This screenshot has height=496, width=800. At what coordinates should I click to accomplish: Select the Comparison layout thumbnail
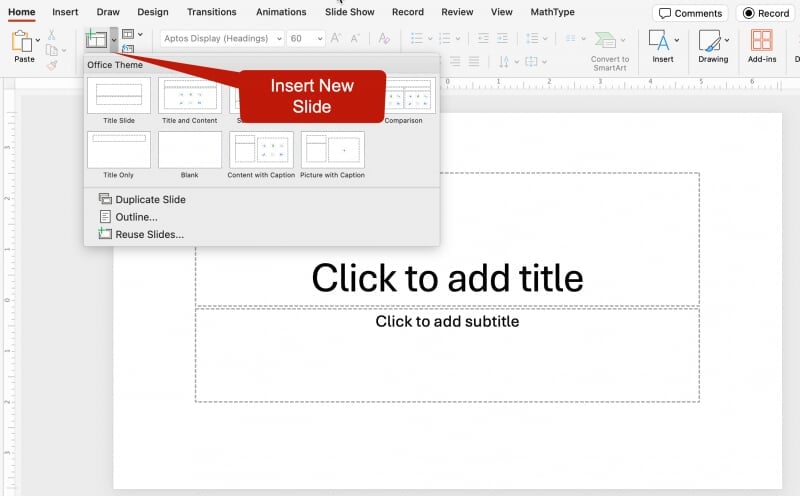[409, 95]
